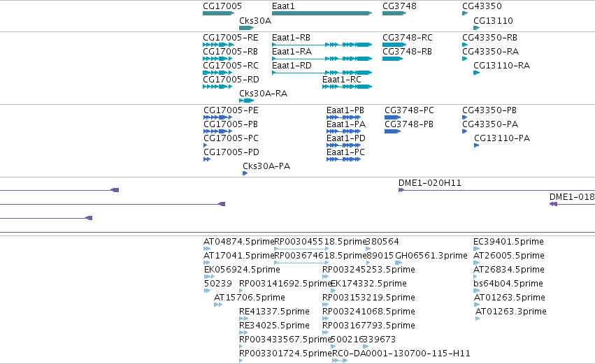The width and height of the screenshot is (595, 364).
Task: Select EST RE34025.5prime
Action: 243,333
